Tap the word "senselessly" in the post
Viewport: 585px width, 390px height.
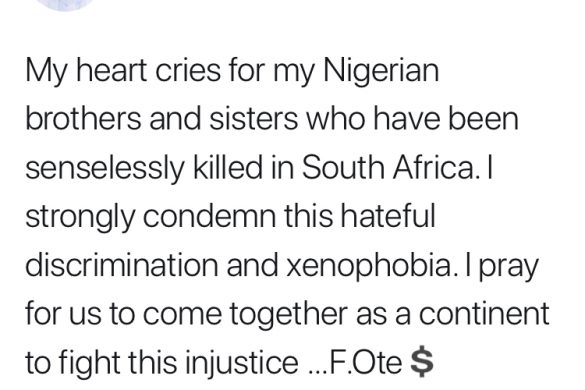pyautogui.click(x=105, y=169)
